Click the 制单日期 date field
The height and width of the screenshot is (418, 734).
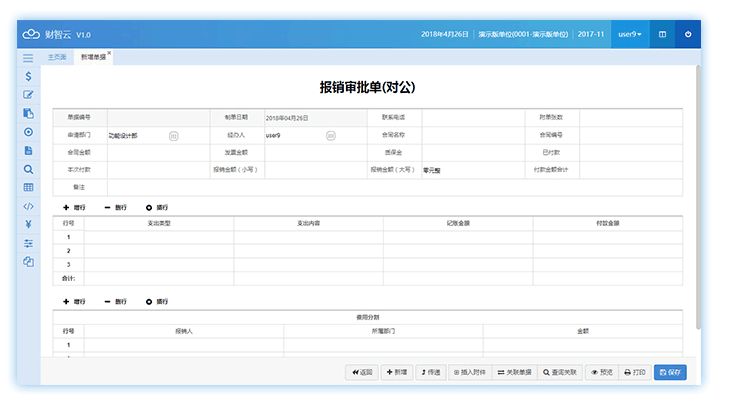click(316, 118)
